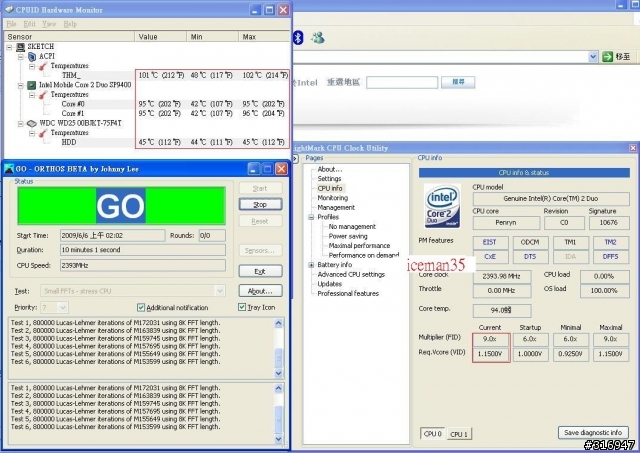Expand the Battery info tree node
640x453 pixels.
point(311,265)
